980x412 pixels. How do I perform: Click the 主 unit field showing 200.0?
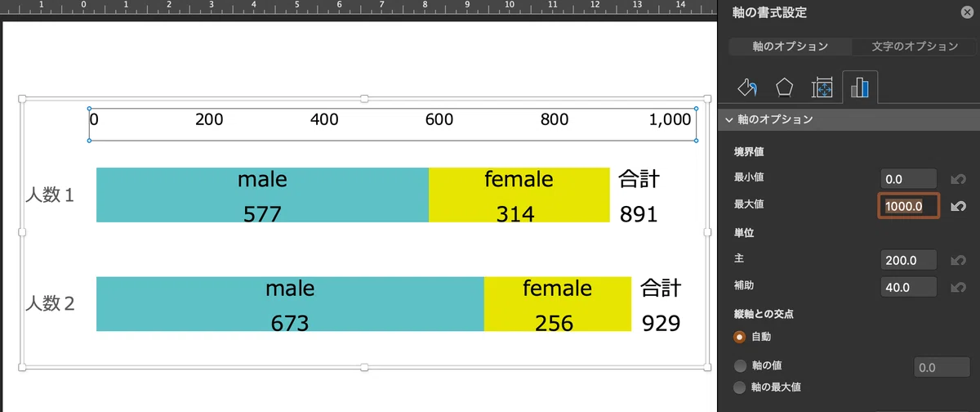coord(909,261)
